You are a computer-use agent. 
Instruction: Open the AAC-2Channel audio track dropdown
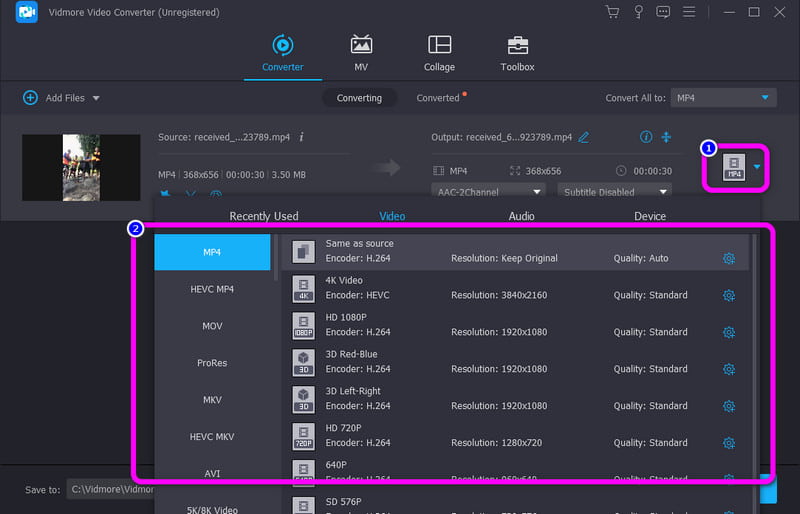pos(488,191)
